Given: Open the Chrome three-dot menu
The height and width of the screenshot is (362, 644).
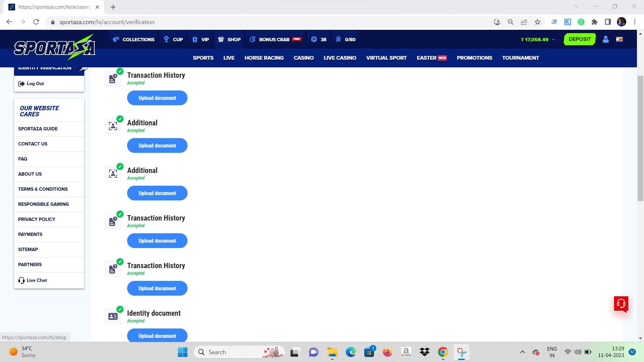Looking at the screenshot, I should [x=635, y=22].
